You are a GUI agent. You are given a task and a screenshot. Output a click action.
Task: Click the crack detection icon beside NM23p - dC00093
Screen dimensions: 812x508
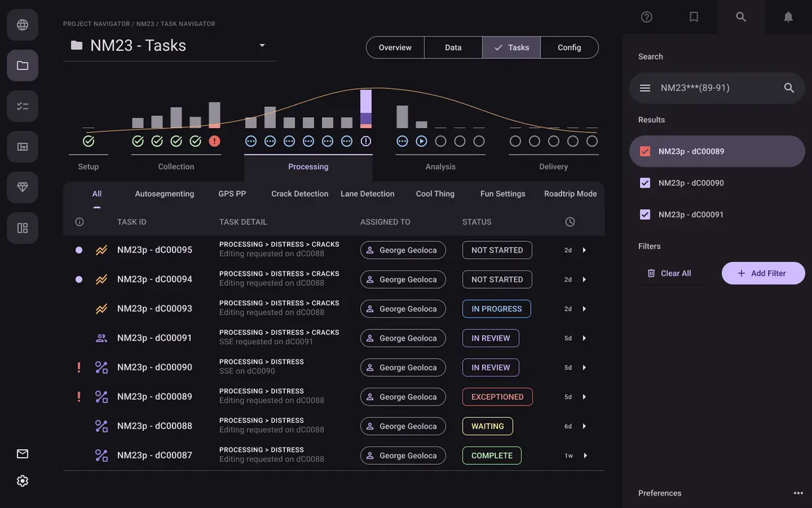pos(101,308)
